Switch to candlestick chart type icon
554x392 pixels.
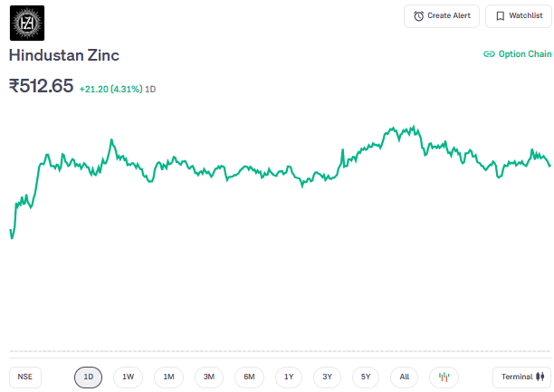[x=444, y=377]
